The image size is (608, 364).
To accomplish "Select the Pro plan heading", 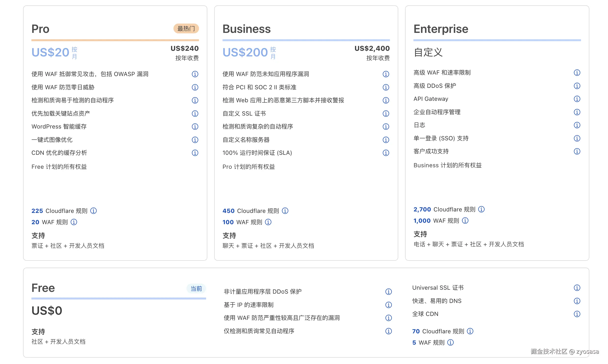I will 40,29.
